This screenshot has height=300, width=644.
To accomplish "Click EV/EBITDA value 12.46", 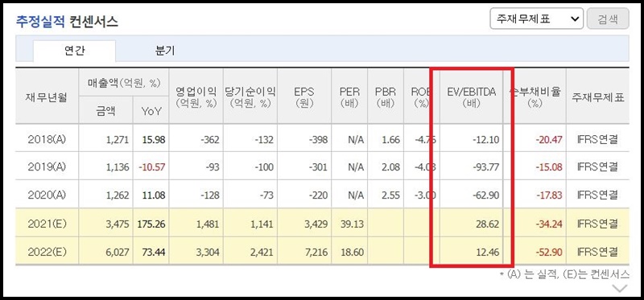I will (x=489, y=252).
